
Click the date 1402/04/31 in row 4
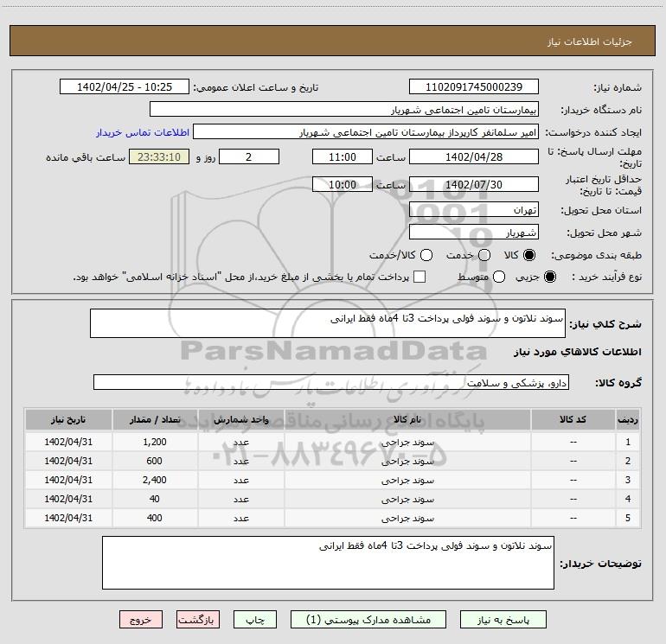tap(68, 500)
